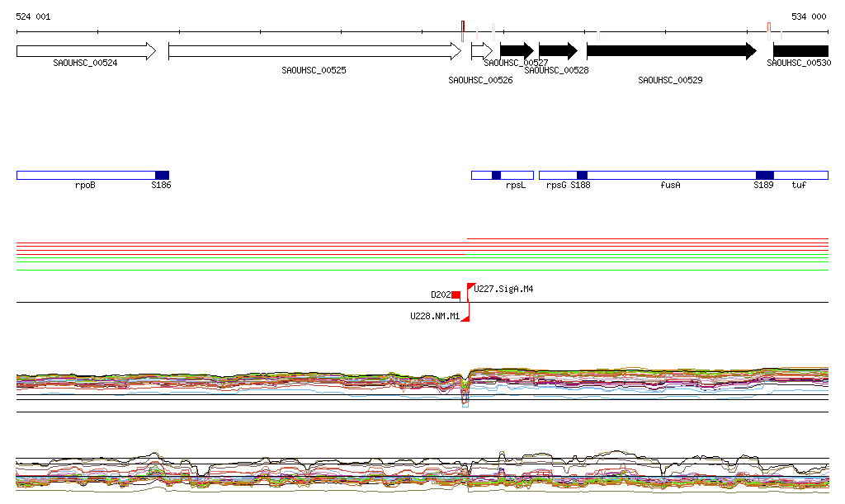
Task: Click the SAOUHSC_00530 gene arrow
Action: coord(800,51)
